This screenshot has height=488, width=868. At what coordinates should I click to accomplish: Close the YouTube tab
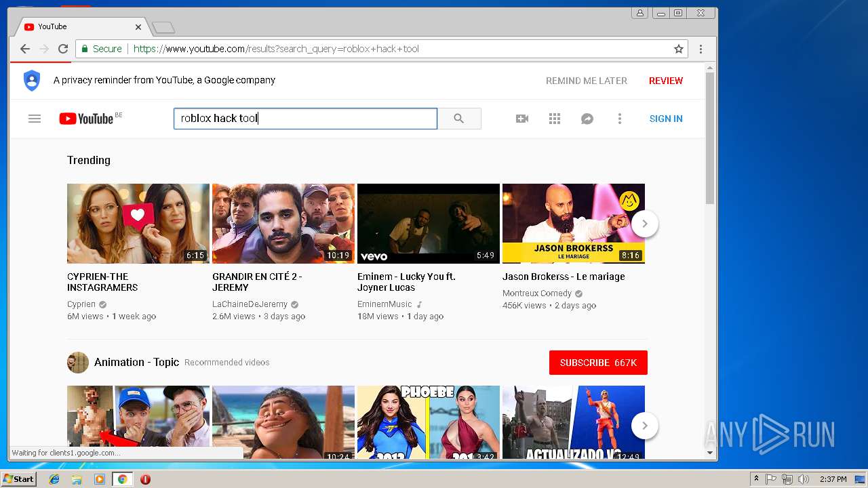[x=138, y=27]
